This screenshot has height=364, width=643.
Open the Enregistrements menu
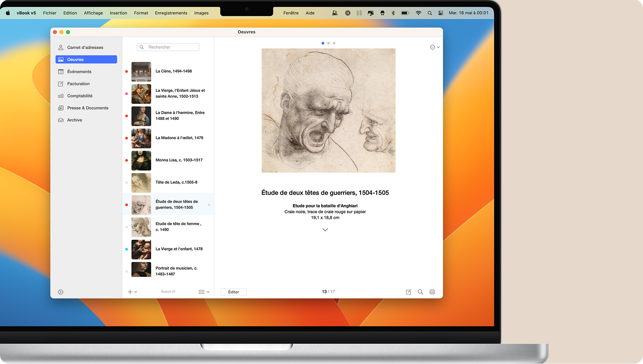(171, 13)
